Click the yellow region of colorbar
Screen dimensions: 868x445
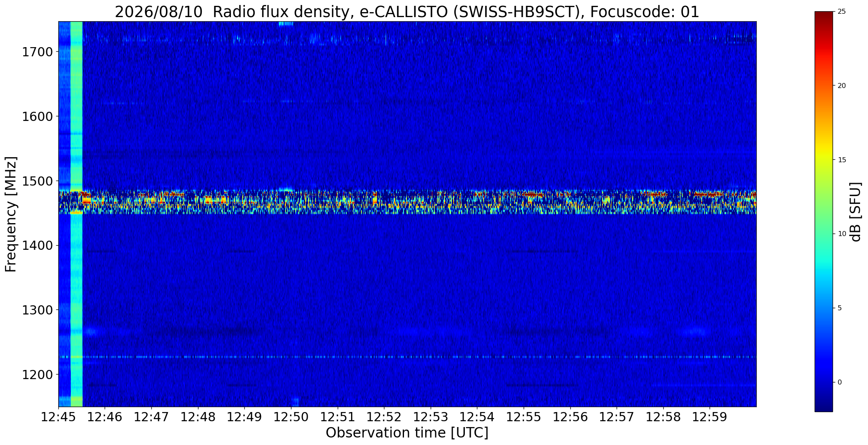pyautogui.click(x=823, y=160)
